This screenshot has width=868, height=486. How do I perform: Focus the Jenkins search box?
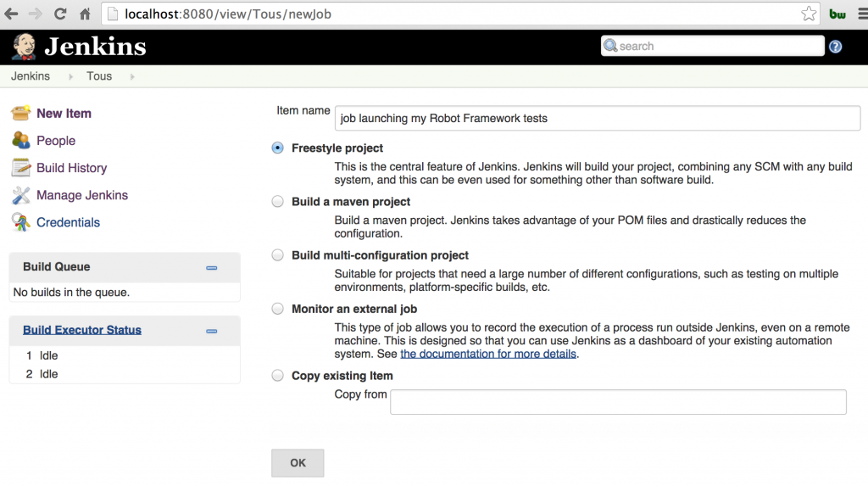coord(712,46)
